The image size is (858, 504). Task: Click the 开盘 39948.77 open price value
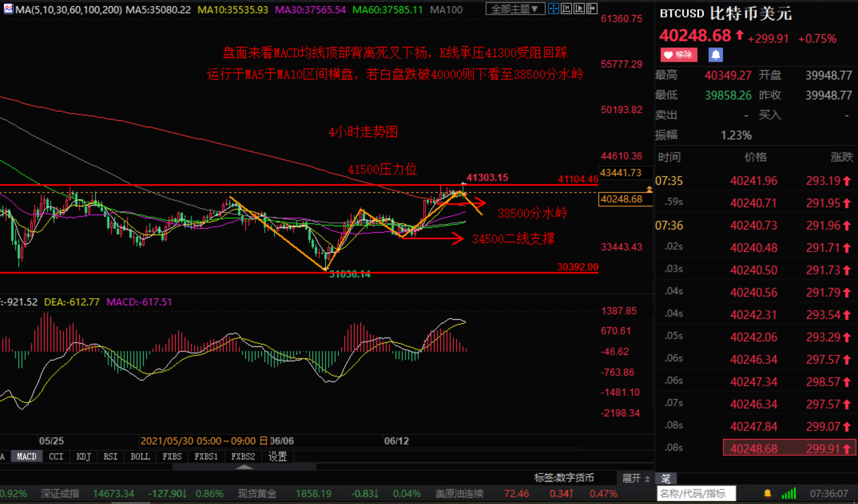(x=829, y=75)
